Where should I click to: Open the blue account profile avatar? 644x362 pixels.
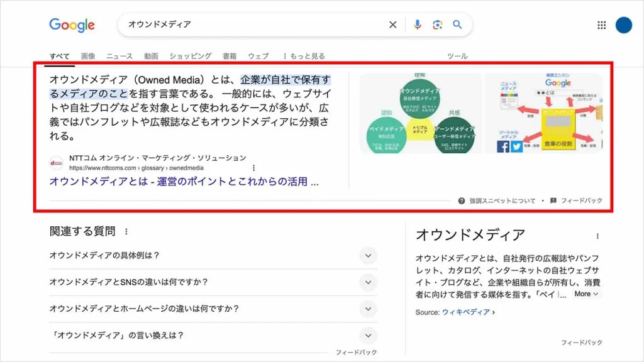[623, 25]
